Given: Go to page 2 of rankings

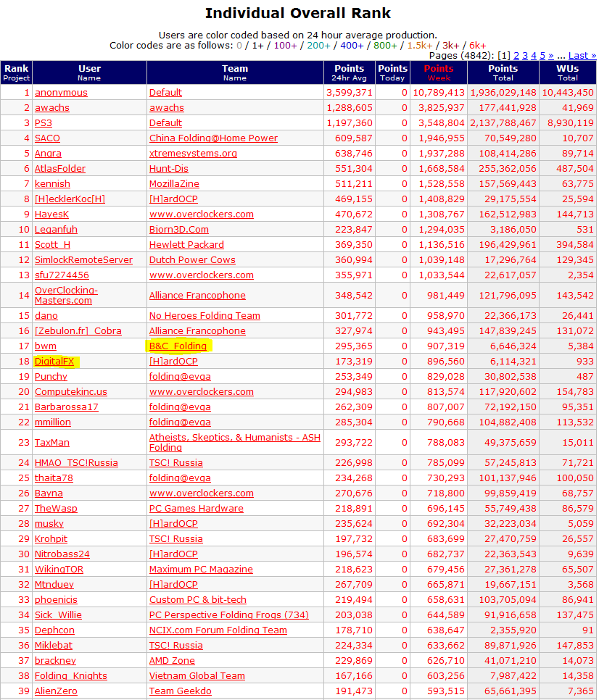Looking at the screenshot, I should (x=516, y=56).
